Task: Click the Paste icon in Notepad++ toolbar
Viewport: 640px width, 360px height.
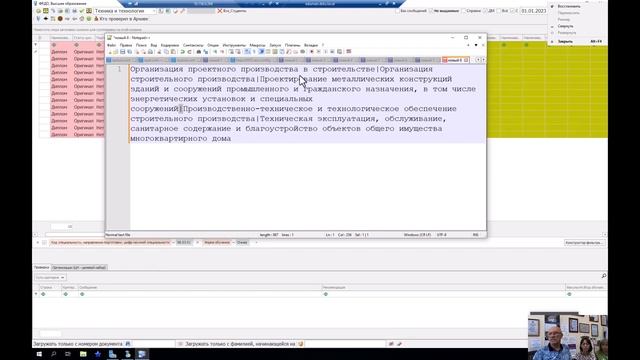Action: point(173,52)
